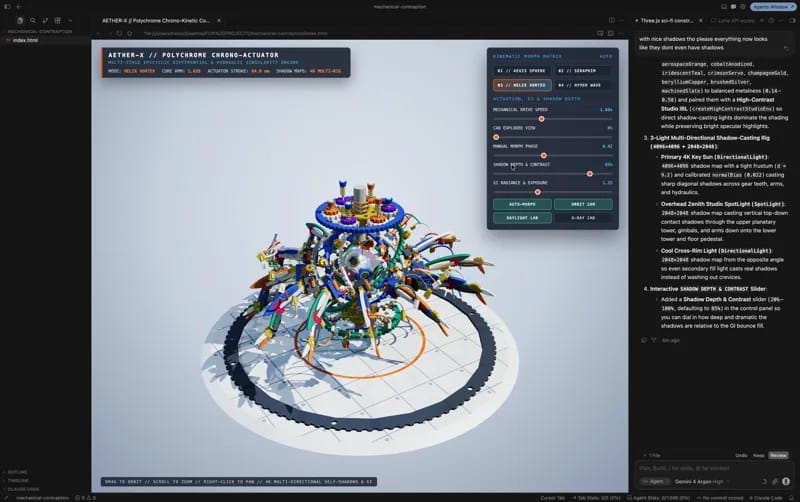800x502 pixels.
Task: Open the Search icon in sidebar
Action: tap(33, 20)
